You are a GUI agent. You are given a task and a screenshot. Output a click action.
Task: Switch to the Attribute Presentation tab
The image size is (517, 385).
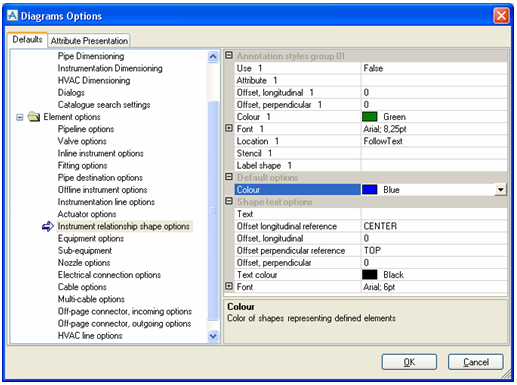89,41
